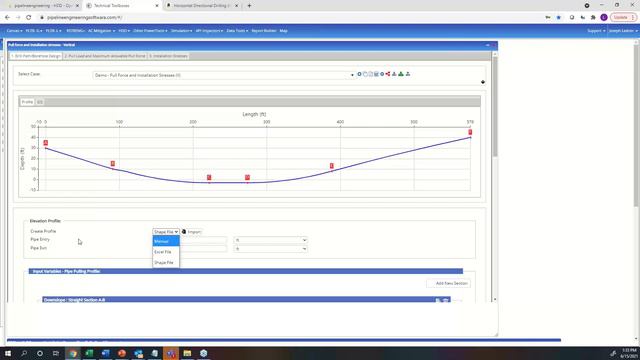Open the HDD menu in top navigation
The image size is (640, 360).
pos(124,31)
